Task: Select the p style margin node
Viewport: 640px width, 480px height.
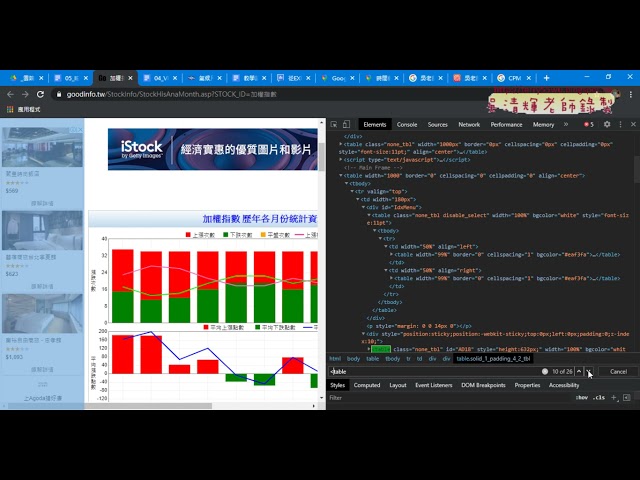Action: tap(419, 326)
